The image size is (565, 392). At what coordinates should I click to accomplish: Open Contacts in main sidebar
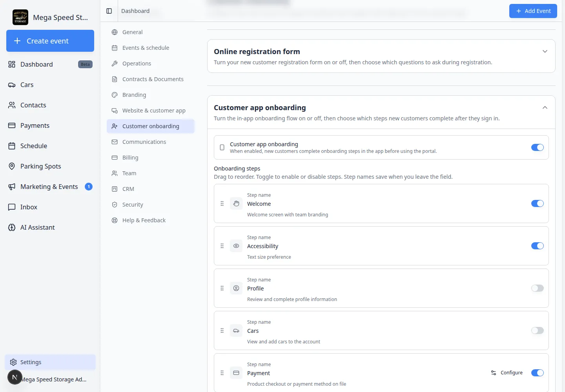point(50,105)
